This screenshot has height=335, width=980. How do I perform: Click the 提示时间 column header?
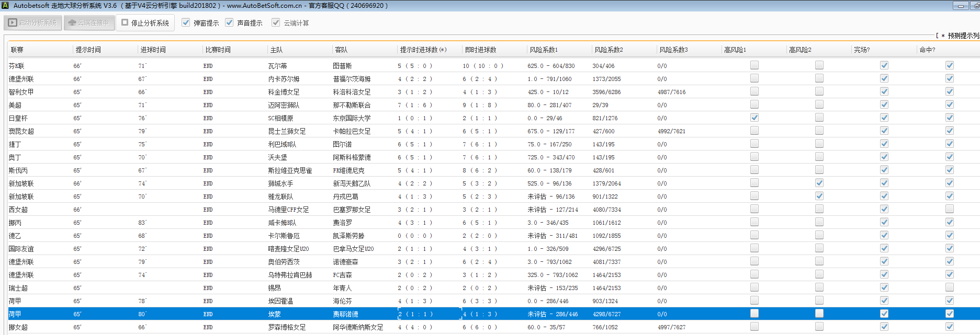(x=88, y=50)
